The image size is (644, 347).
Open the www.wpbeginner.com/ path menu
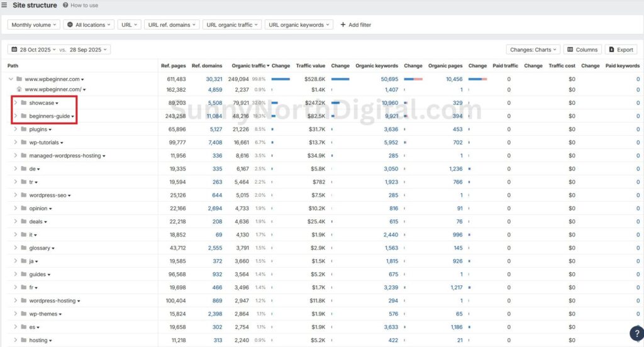tap(84, 89)
